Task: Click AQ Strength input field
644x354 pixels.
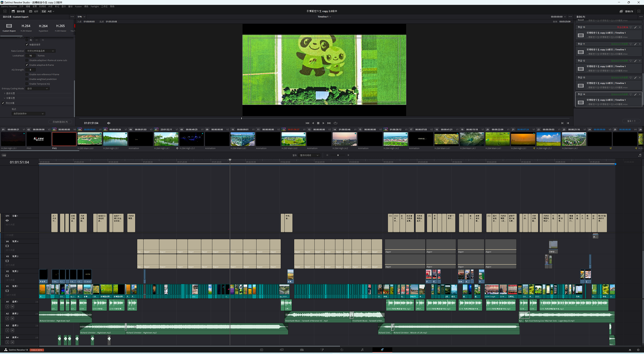Action: [x=31, y=70]
